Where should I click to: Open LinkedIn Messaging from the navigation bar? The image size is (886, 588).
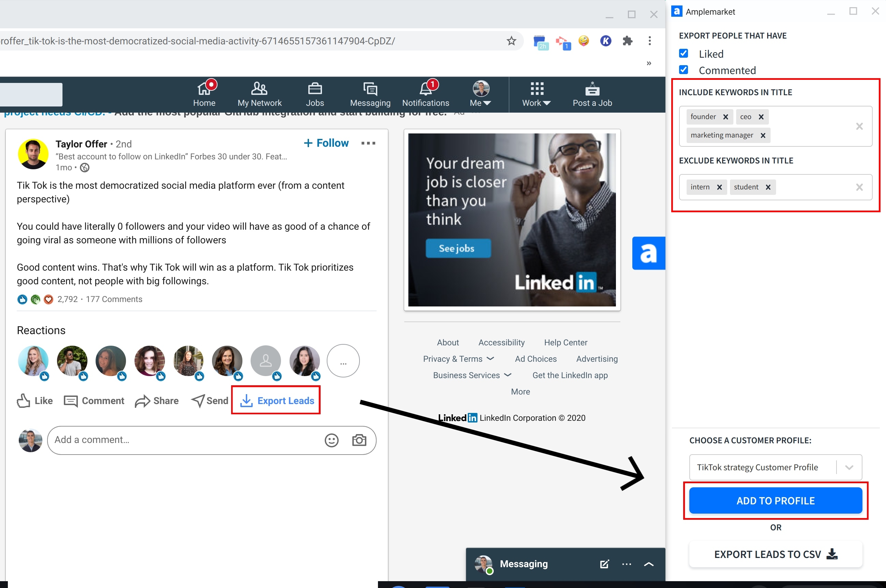tap(369, 94)
